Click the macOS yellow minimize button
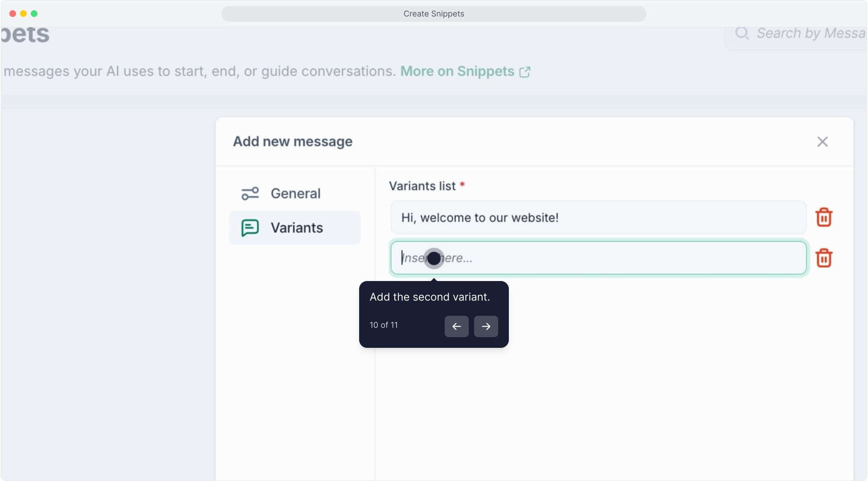Viewport: 868px width, 481px height. coord(23,14)
